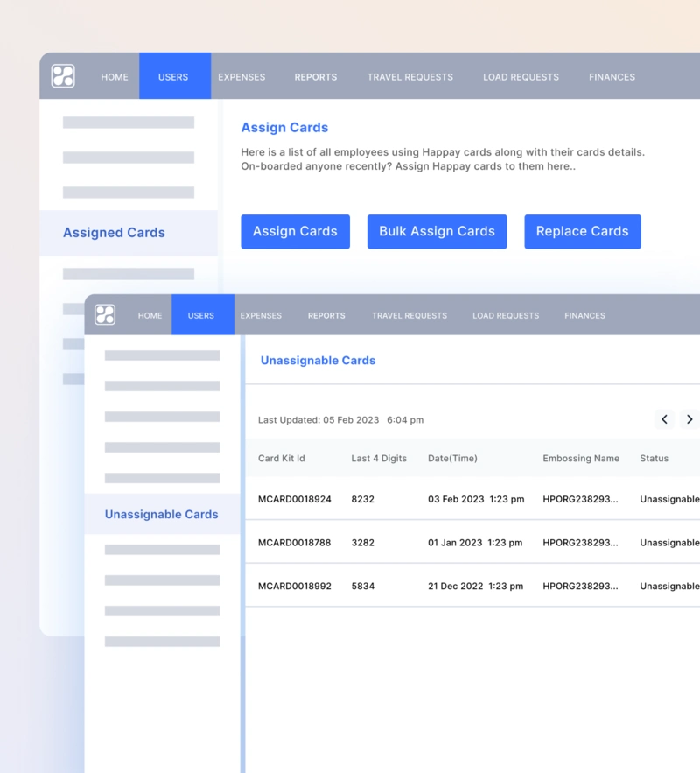700x773 pixels.
Task: Open the Assigned Cards sidebar entry
Action: 114,232
